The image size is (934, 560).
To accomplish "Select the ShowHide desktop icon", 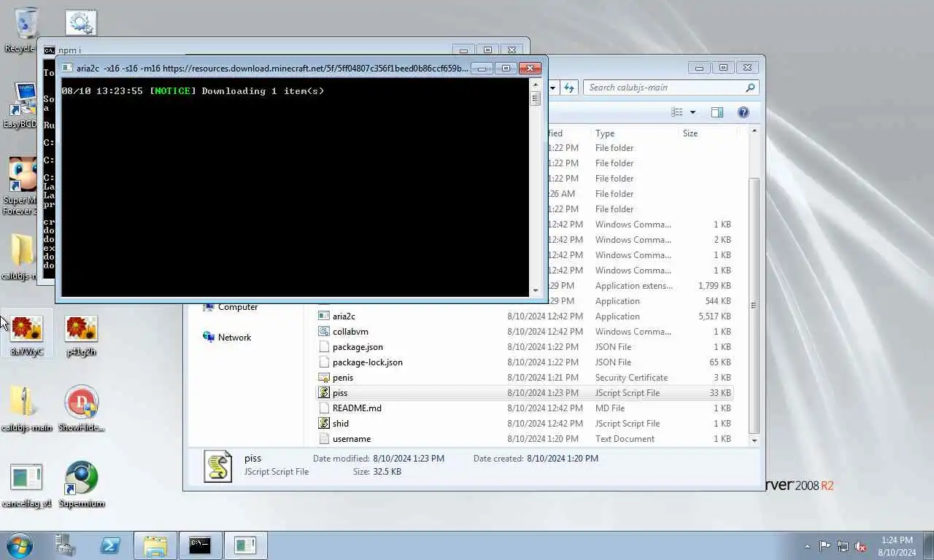I will click(x=81, y=408).
